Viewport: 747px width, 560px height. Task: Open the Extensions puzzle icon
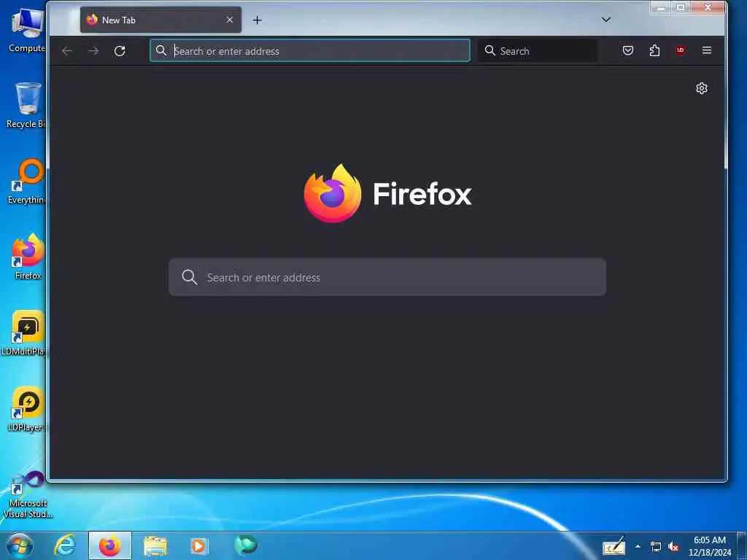coord(654,50)
